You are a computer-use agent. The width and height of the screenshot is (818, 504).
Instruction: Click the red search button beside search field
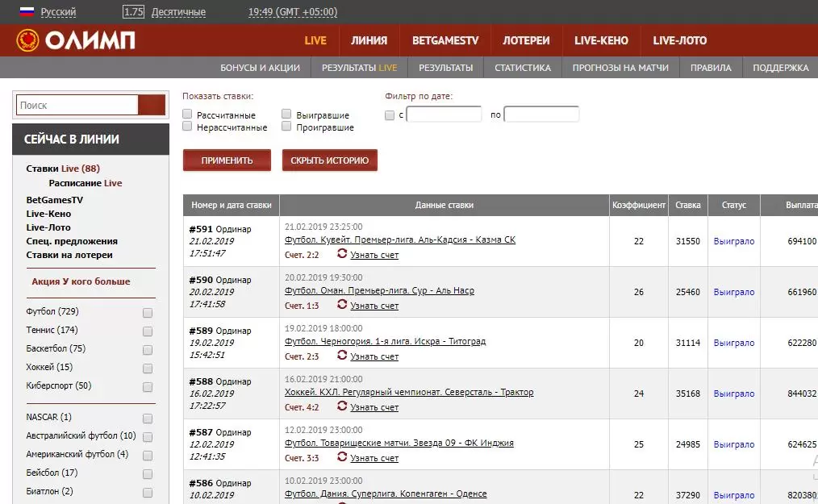coord(152,105)
